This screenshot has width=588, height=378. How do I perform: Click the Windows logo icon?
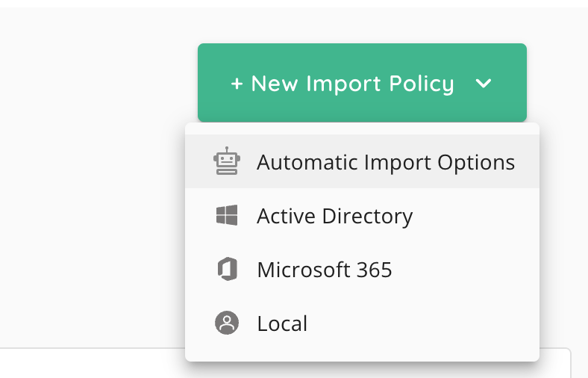click(227, 215)
